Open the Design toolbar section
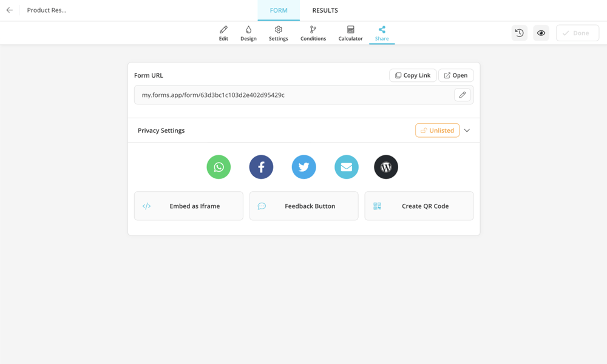Viewport: 607px width, 364px height. 248,33
